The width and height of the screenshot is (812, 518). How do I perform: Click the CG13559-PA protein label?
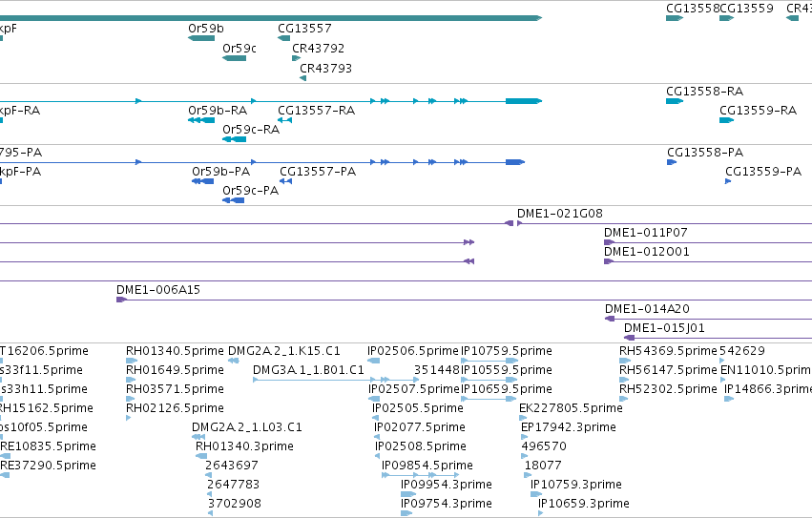[762, 172]
